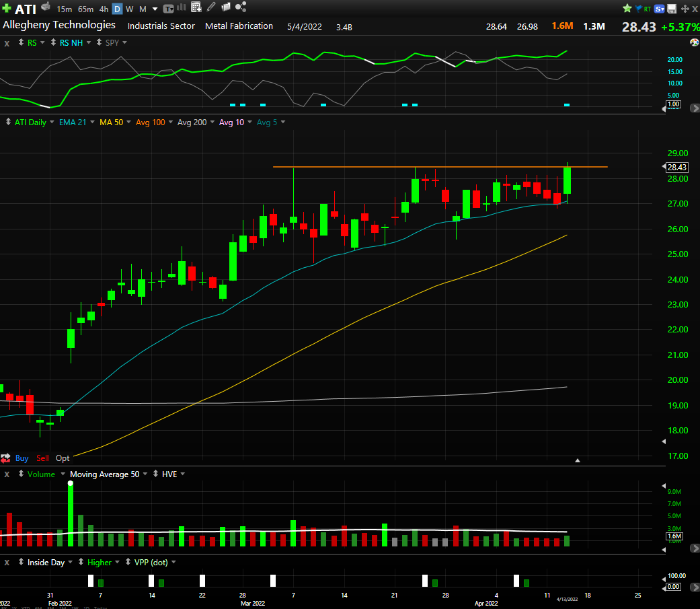Open the Moving Average 50 dropdown
Viewport: 700px width, 609px height.
click(x=145, y=474)
